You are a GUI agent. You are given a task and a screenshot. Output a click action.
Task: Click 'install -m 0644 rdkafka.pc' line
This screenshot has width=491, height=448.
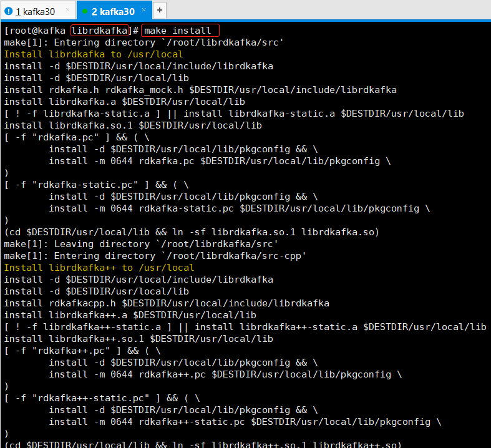pos(220,161)
